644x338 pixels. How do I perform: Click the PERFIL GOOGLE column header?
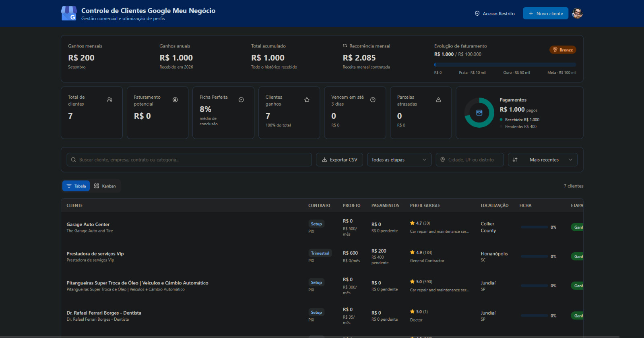[x=425, y=205]
